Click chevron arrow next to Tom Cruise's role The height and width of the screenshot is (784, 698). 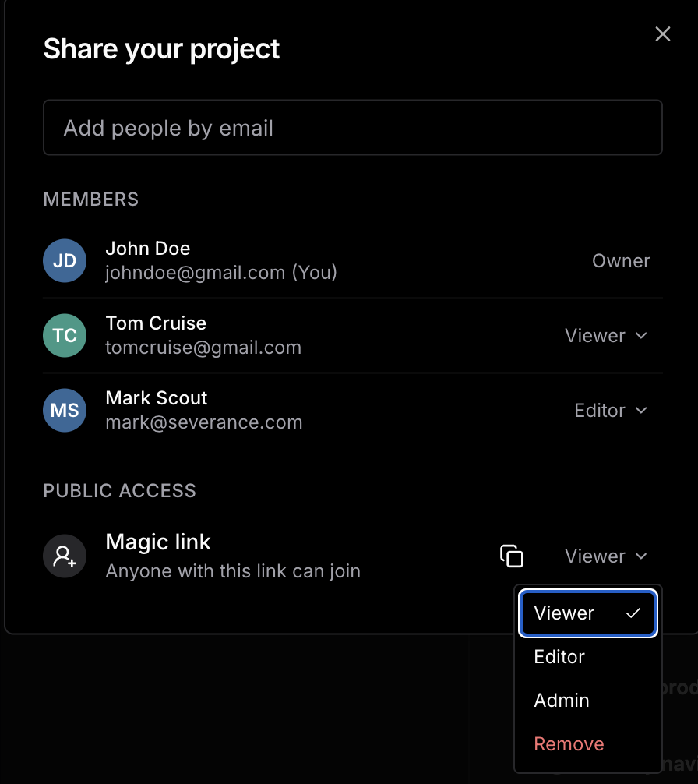point(641,336)
